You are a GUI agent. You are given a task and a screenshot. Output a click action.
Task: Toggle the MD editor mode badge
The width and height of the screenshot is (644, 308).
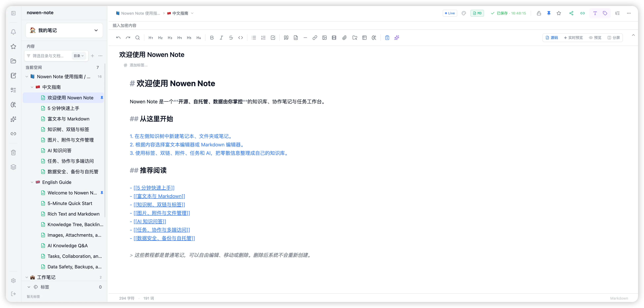click(477, 13)
